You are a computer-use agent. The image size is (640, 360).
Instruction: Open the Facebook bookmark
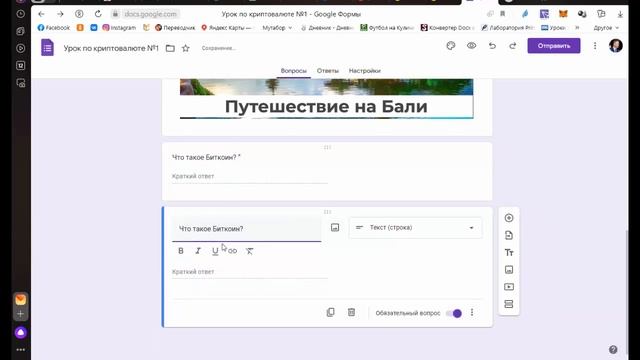53,28
